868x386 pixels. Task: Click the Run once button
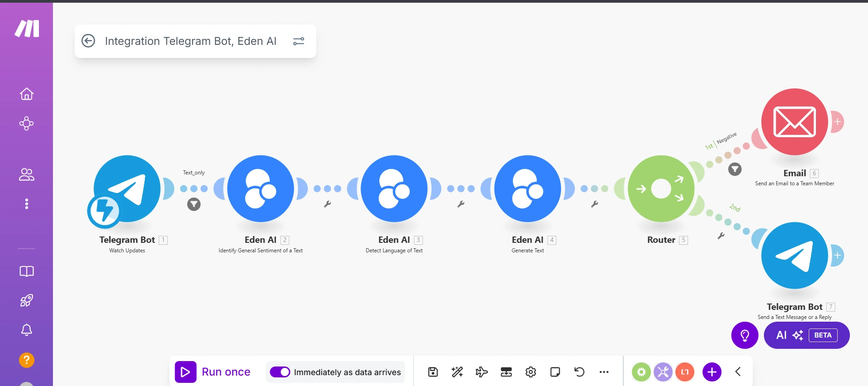click(x=213, y=372)
